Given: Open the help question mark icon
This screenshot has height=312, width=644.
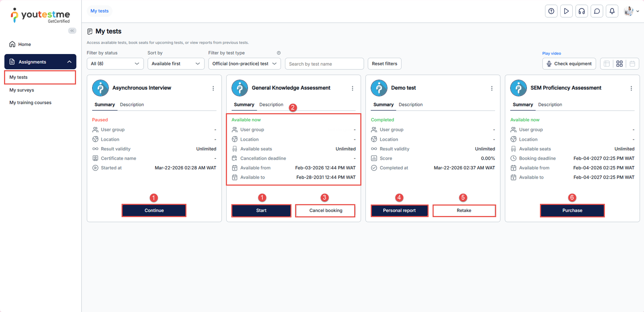Looking at the screenshot, I should 551,11.
